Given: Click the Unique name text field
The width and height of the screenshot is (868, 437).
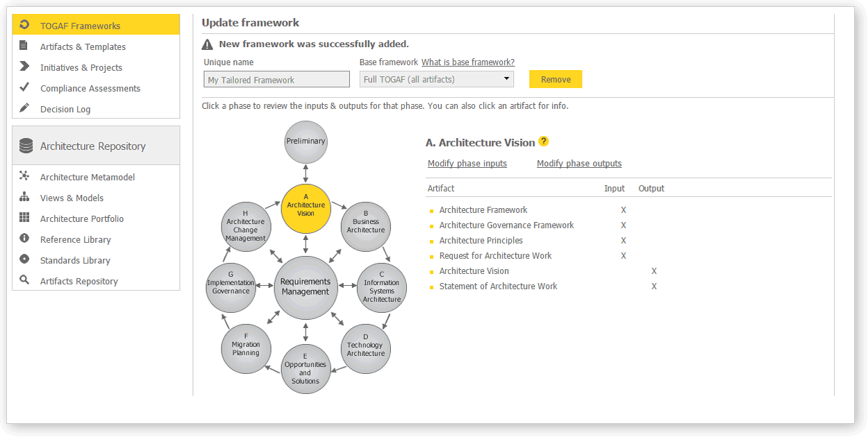Looking at the screenshot, I should click(276, 80).
